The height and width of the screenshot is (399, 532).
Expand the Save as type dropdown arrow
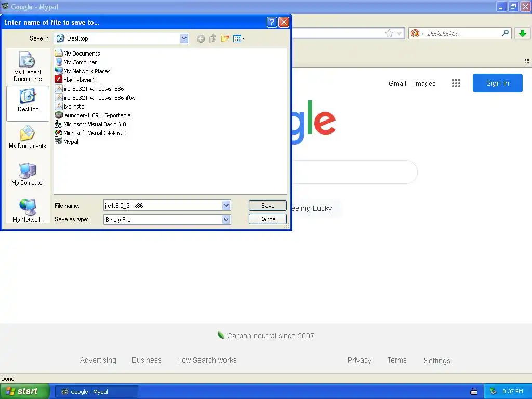tap(227, 220)
